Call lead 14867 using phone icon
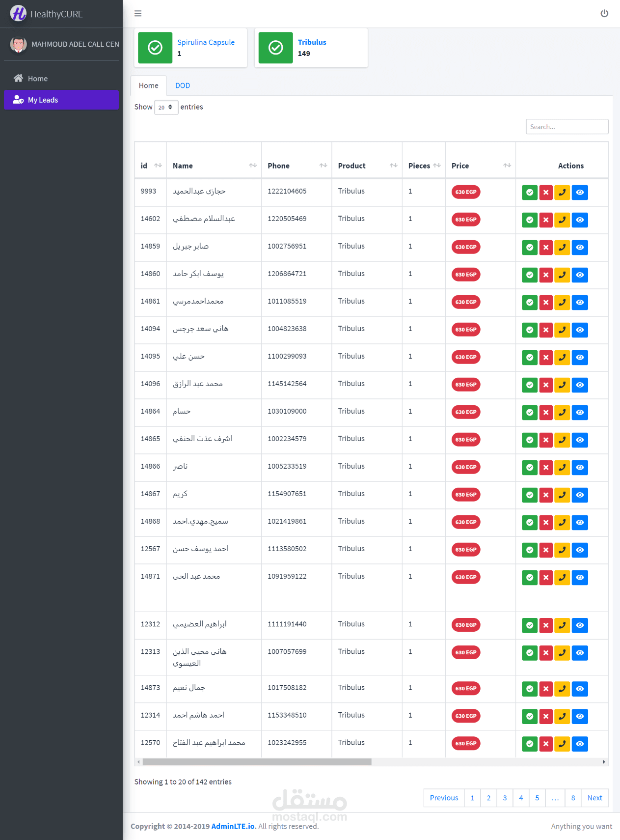 (562, 495)
